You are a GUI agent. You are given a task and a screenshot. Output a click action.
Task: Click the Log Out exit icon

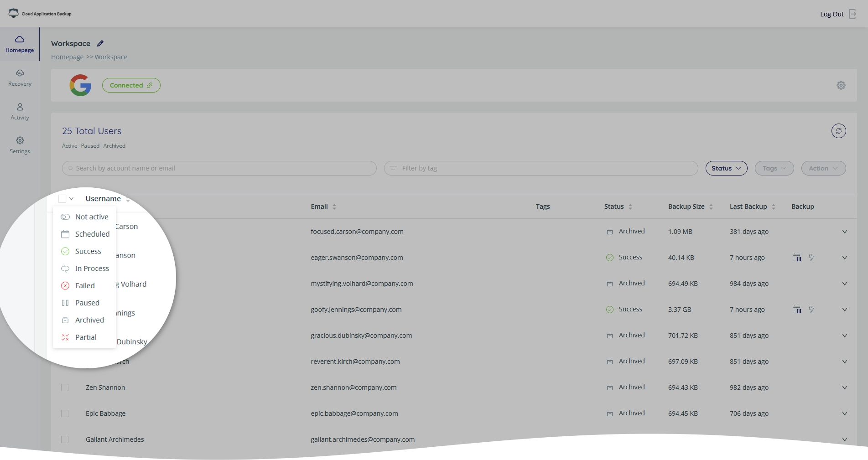click(852, 14)
